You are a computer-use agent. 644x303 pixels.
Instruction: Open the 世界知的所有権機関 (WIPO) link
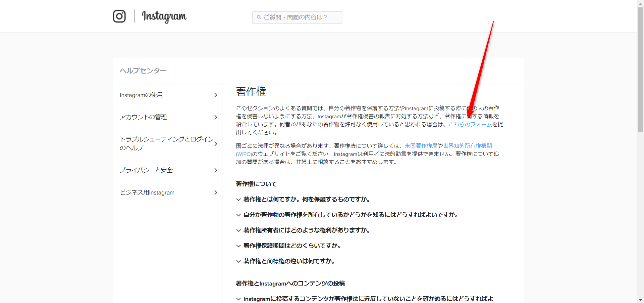467,146
